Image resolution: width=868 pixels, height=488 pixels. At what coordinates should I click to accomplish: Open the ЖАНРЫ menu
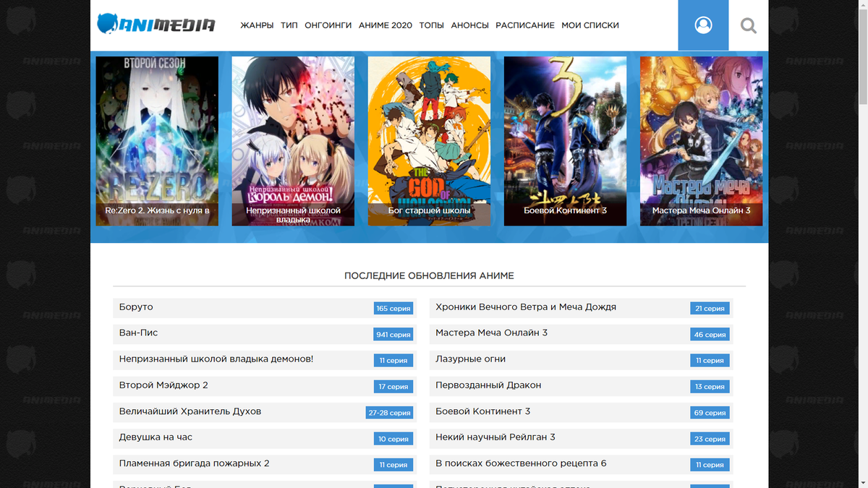pos(256,25)
